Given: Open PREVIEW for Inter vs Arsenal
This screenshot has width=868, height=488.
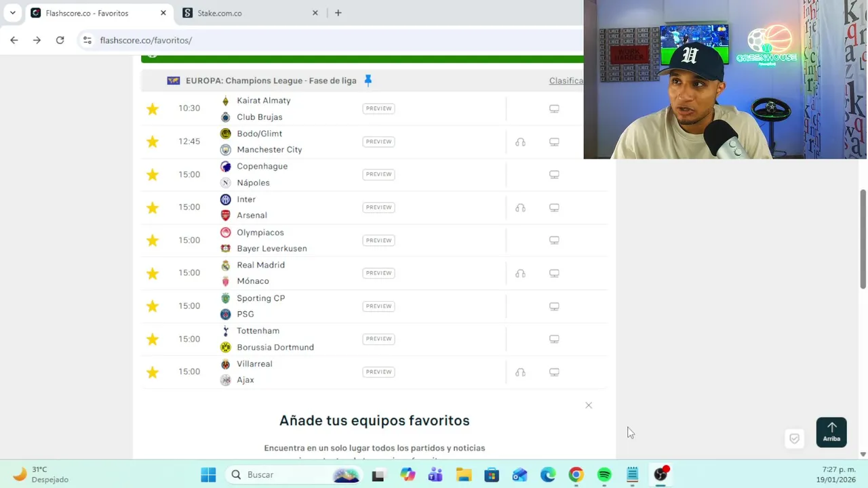Looking at the screenshot, I should [378, 207].
